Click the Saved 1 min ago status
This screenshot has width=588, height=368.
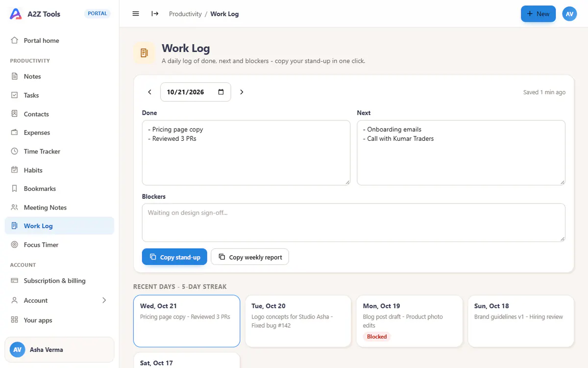pos(544,92)
